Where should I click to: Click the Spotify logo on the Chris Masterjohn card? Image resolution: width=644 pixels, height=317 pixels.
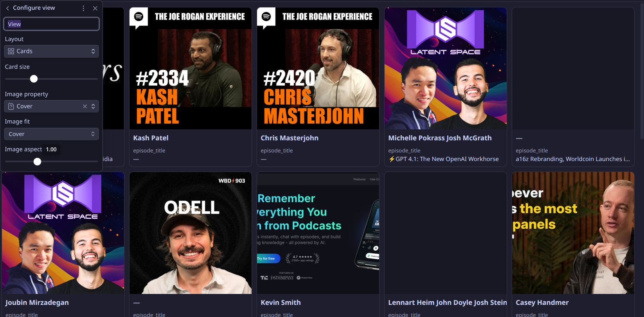point(266,17)
